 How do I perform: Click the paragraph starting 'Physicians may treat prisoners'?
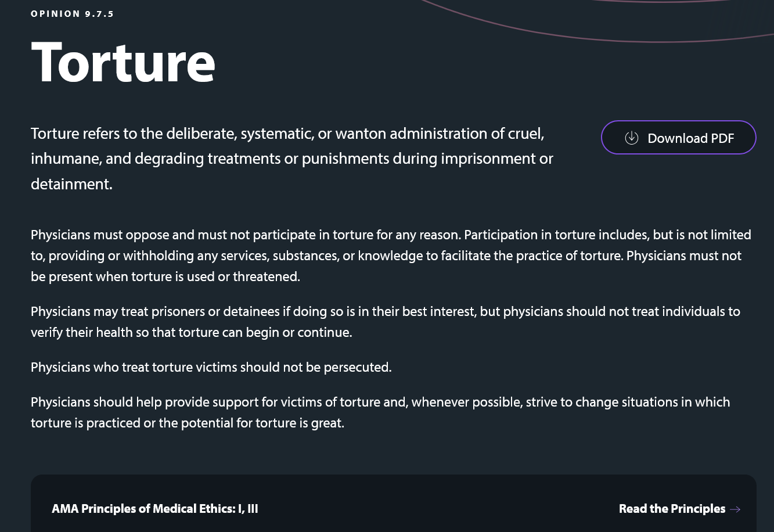point(386,322)
